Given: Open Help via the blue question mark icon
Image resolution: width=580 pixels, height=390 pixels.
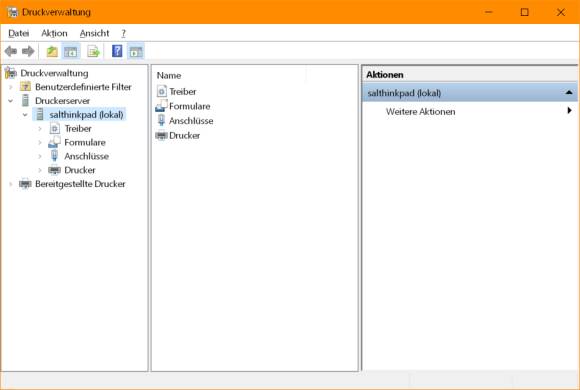Looking at the screenshot, I should click(117, 51).
